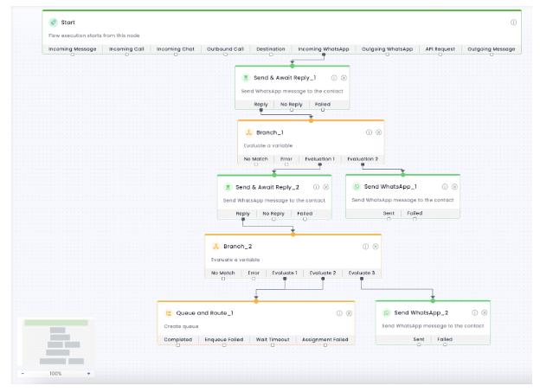Remove the Send & Await Reply_1 node
Viewport: 553px width, 392px height.
pos(344,78)
